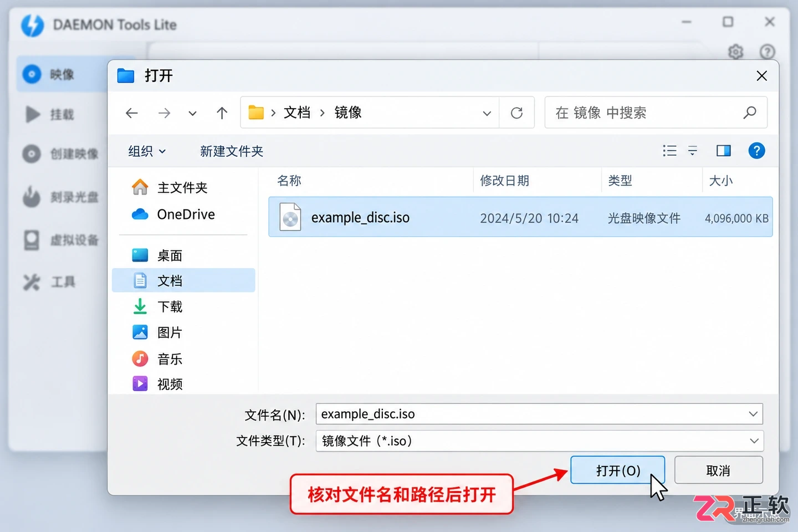Go up one folder level
This screenshot has height=532, width=798.
pos(222,113)
